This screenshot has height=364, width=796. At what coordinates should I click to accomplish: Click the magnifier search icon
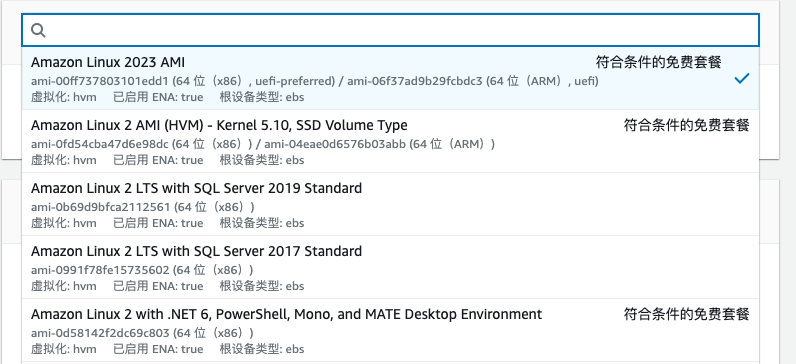(39, 30)
